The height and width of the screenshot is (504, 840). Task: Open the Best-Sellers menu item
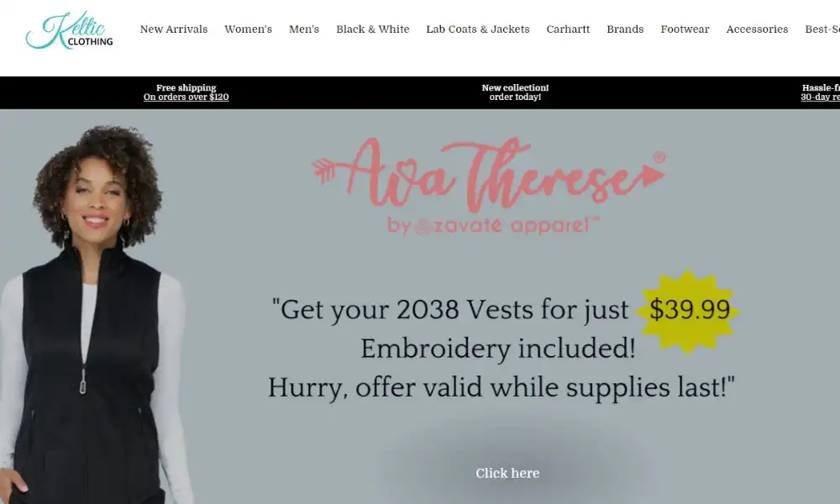point(822,29)
